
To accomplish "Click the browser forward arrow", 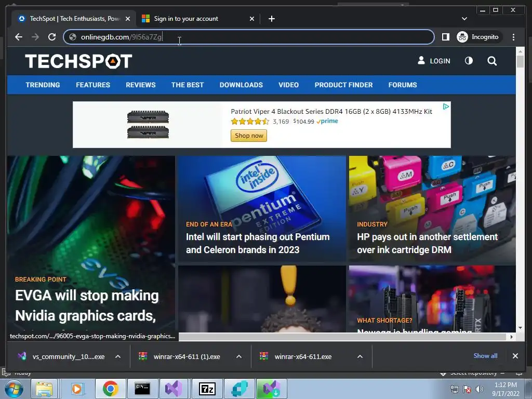I will [x=35, y=37].
